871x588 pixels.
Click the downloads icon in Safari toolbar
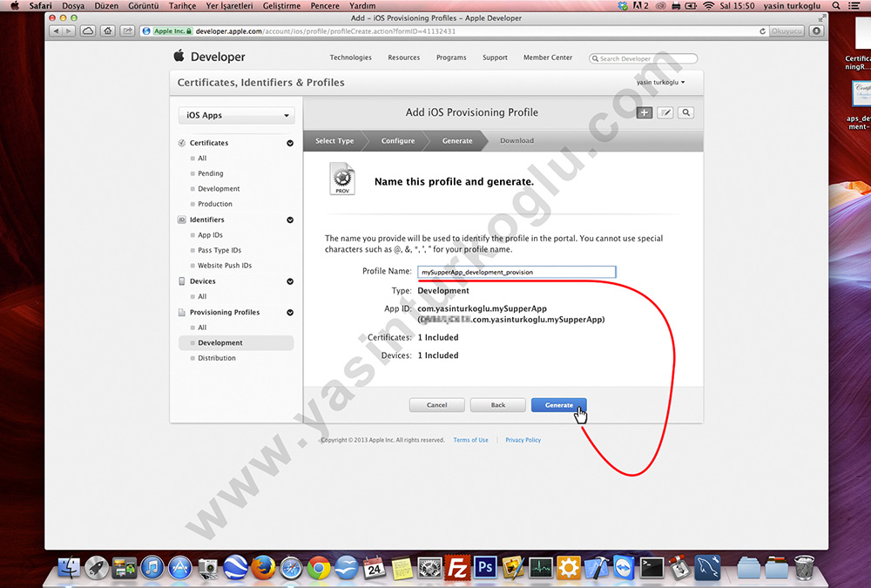pos(817,31)
